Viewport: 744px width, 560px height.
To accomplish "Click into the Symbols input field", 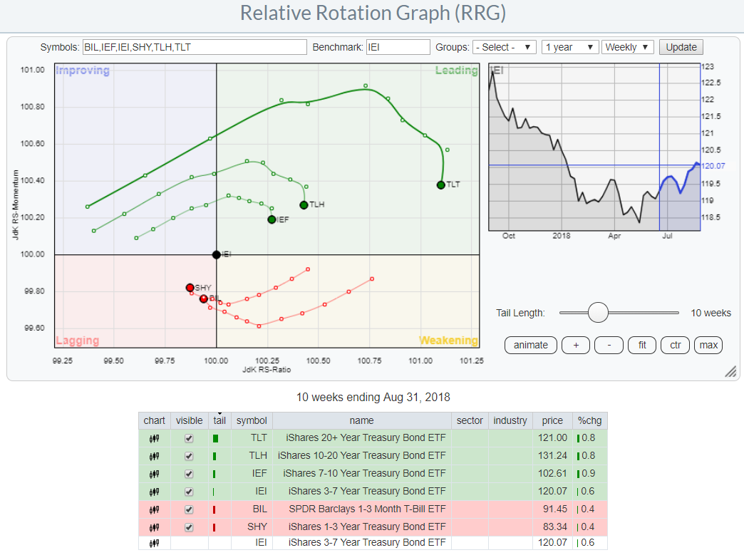I will 195,47.
